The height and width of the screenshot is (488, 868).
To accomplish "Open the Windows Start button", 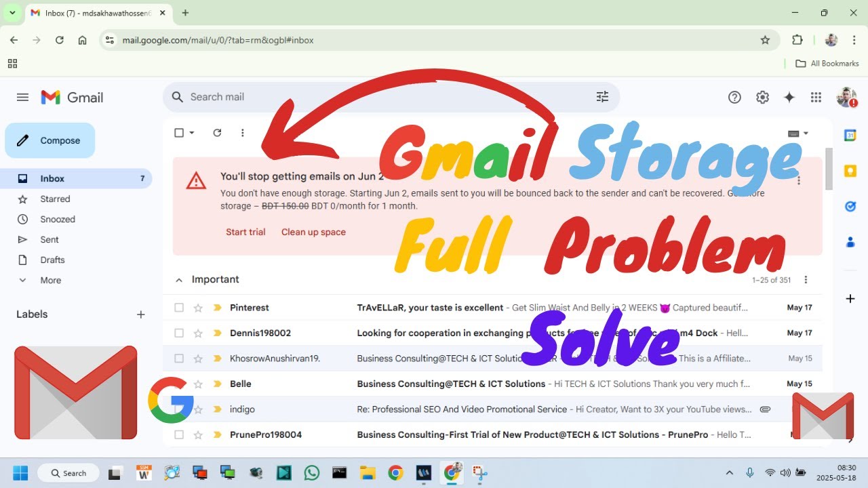I will click(20, 473).
